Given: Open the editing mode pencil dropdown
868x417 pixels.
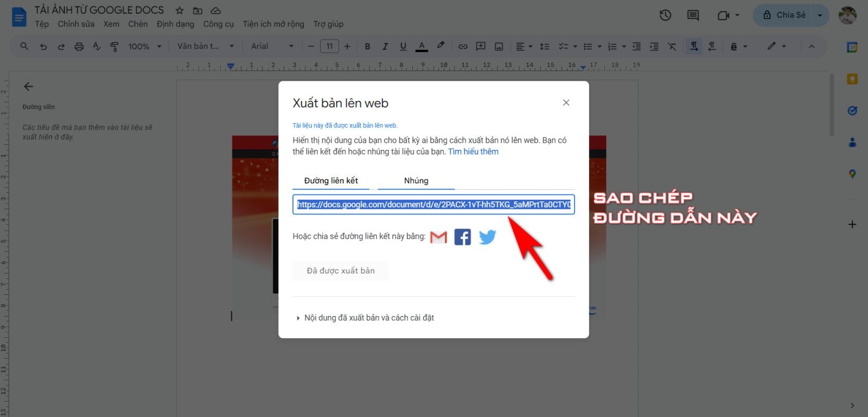Looking at the screenshot, I should [776, 46].
